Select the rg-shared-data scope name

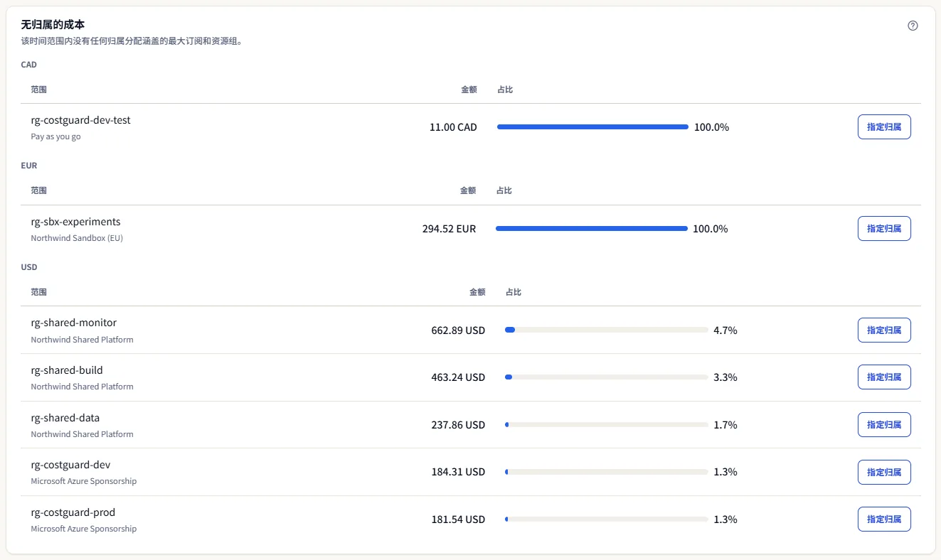tap(65, 418)
